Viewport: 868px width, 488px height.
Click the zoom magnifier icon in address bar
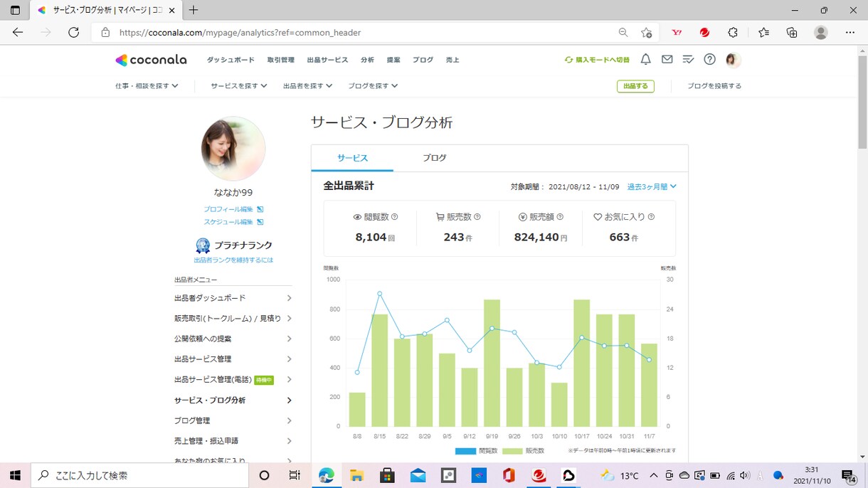[x=623, y=32]
